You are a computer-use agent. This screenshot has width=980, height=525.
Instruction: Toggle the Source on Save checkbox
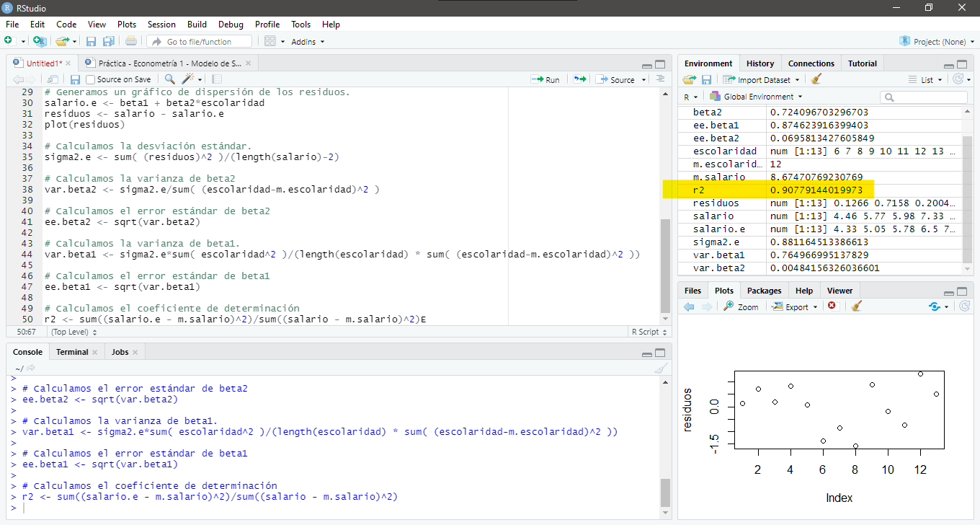pyautogui.click(x=91, y=79)
